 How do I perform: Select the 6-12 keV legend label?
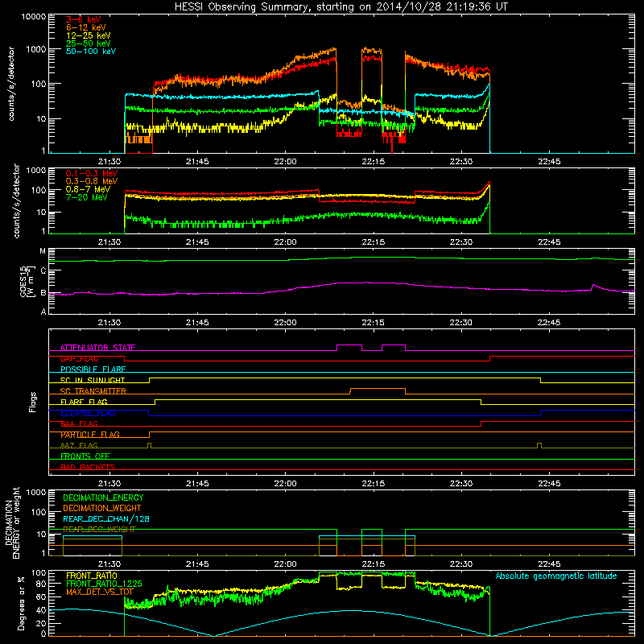click(86, 27)
